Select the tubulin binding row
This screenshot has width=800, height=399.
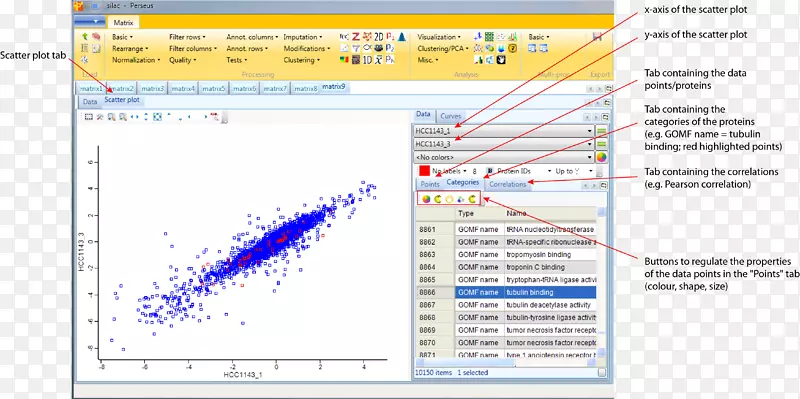(x=510, y=292)
